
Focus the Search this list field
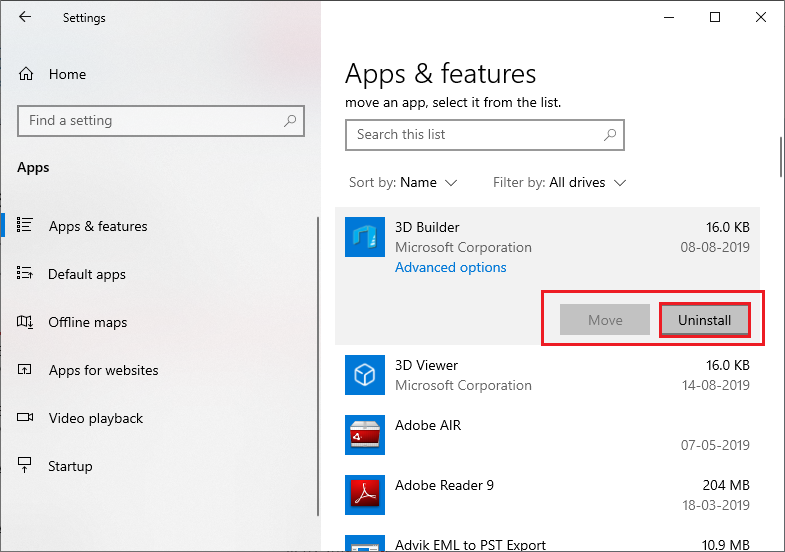point(485,135)
